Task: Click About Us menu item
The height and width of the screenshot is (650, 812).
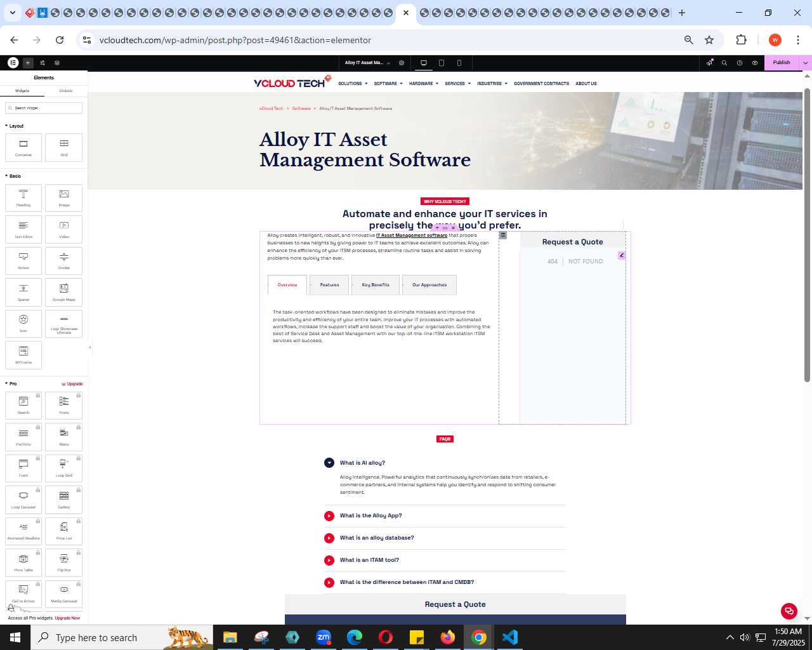Action: pyautogui.click(x=586, y=83)
